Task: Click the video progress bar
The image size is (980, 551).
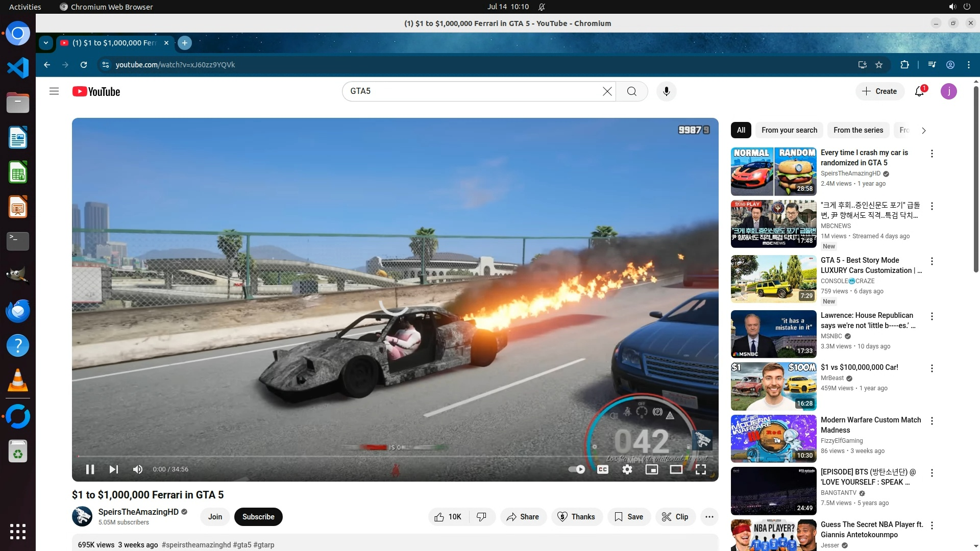Action: [357, 456]
